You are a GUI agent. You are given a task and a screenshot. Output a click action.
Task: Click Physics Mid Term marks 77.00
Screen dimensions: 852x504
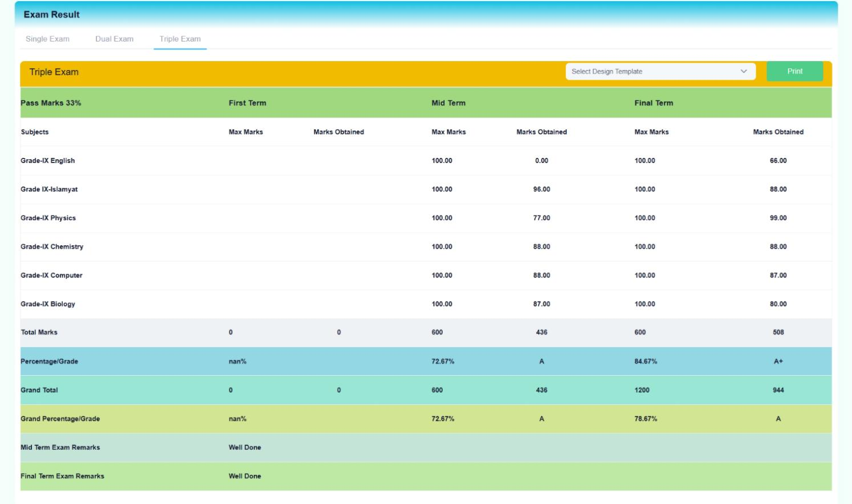[541, 218]
